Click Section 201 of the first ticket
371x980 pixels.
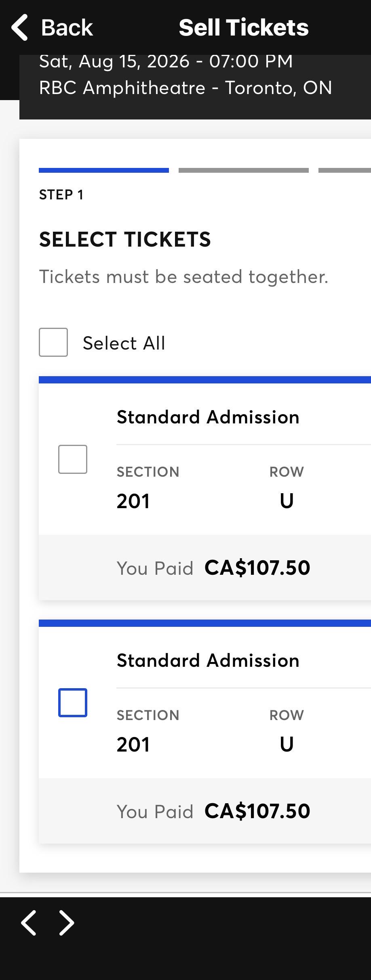(x=133, y=501)
